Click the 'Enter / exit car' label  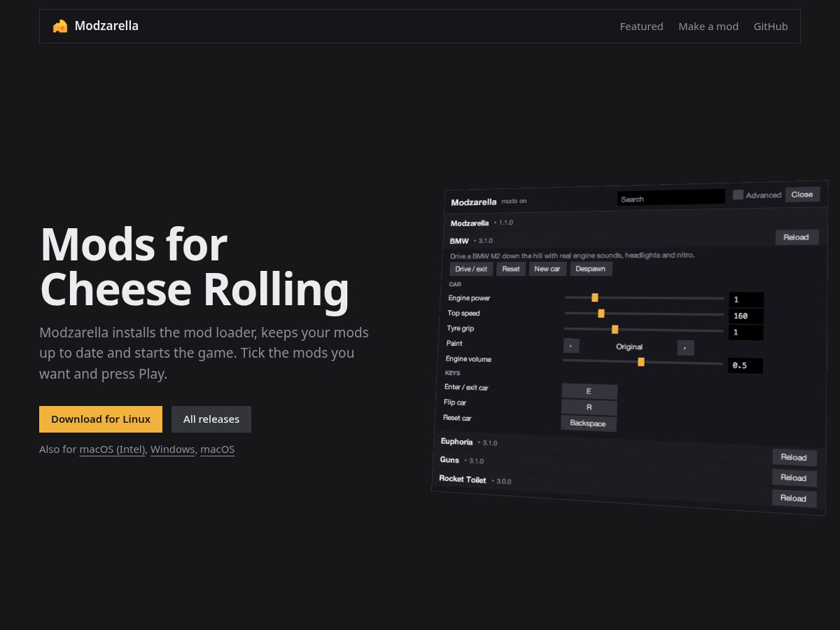coord(466,387)
